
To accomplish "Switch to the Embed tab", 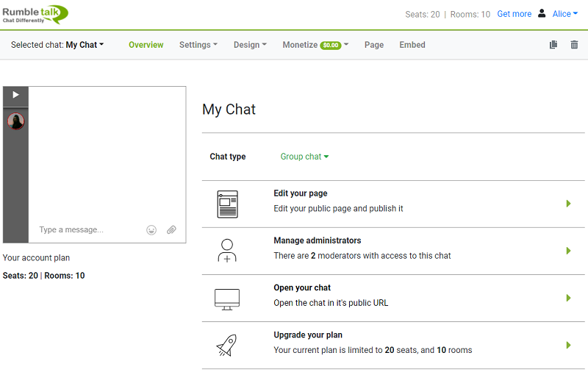I will (x=412, y=45).
